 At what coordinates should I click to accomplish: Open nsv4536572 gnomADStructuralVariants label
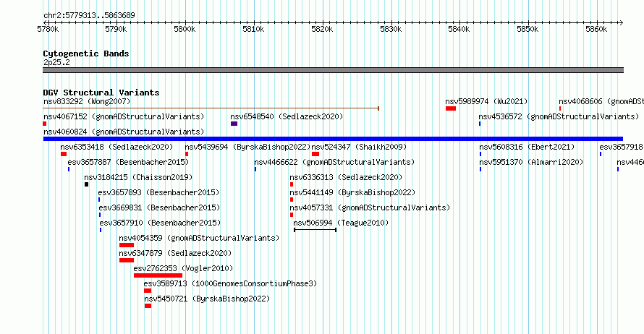click(x=559, y=116)
